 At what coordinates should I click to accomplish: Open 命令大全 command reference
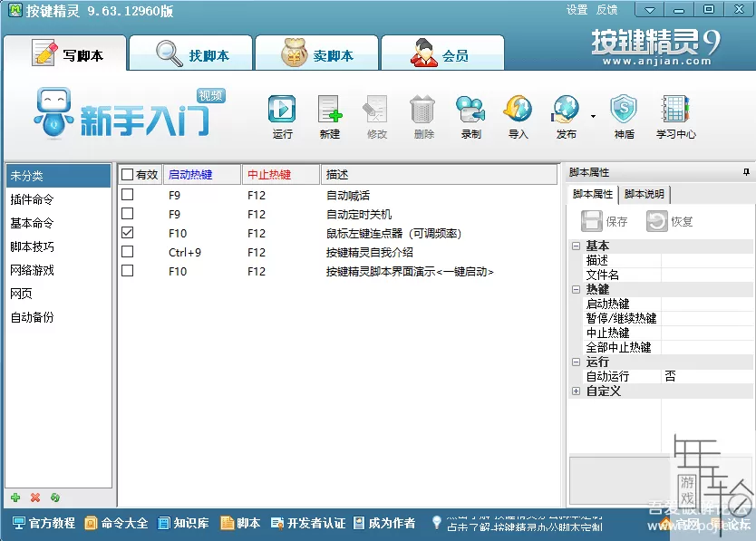[x=116, y=523]
